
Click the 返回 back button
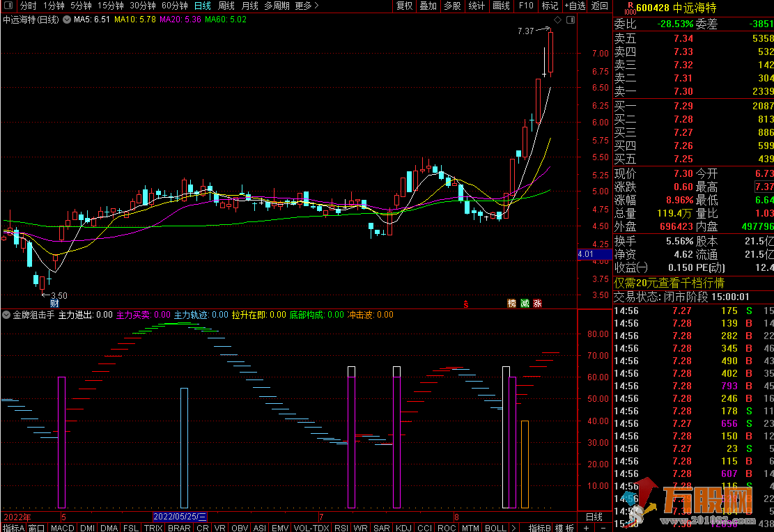pos(600,6)
